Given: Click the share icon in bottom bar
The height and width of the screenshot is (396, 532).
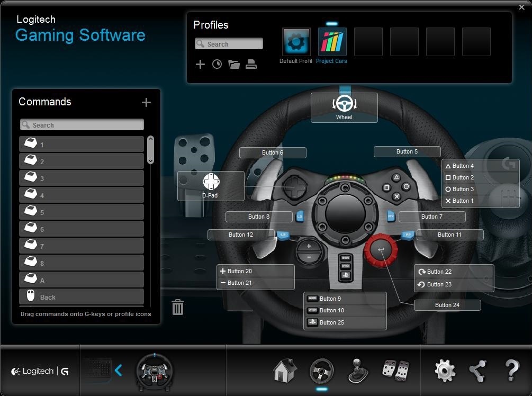Looking at the screenshot, I should pos(478,371).
